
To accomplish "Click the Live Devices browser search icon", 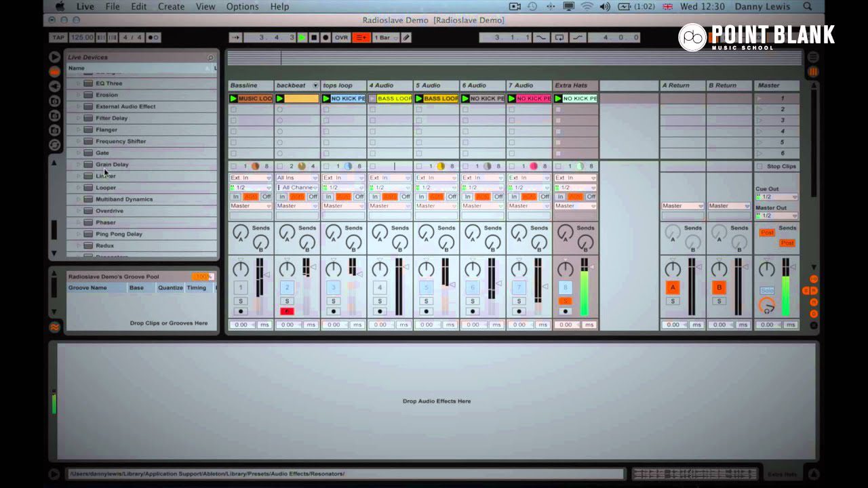I will point(210,58).
